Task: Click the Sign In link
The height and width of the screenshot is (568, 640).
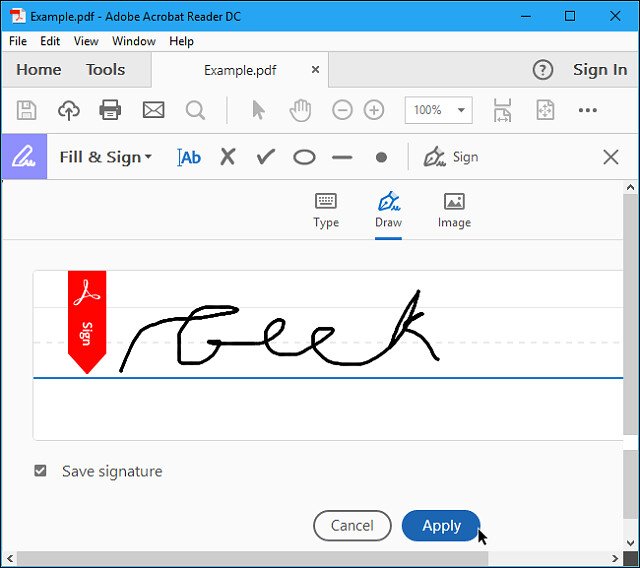Action: click(599, 69)
